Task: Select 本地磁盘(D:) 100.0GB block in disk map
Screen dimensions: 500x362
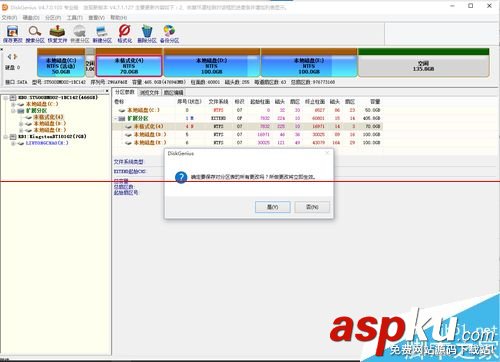Action: [212, 63]
